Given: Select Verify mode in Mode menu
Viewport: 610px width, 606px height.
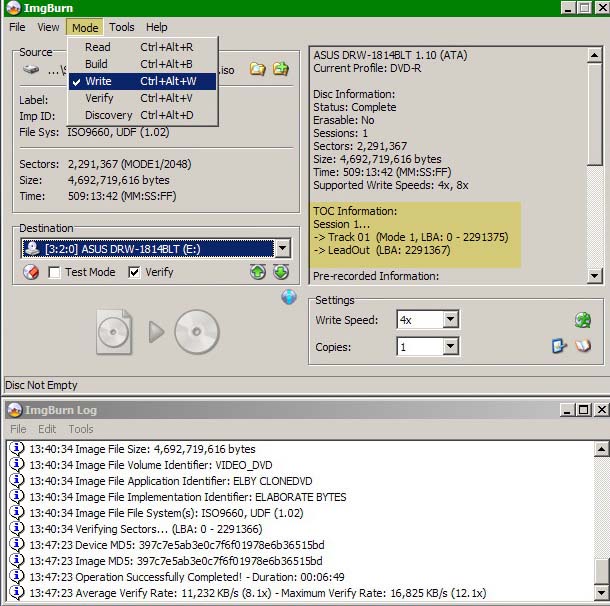Looking at the screenshot, I should (x=142, y=98).
